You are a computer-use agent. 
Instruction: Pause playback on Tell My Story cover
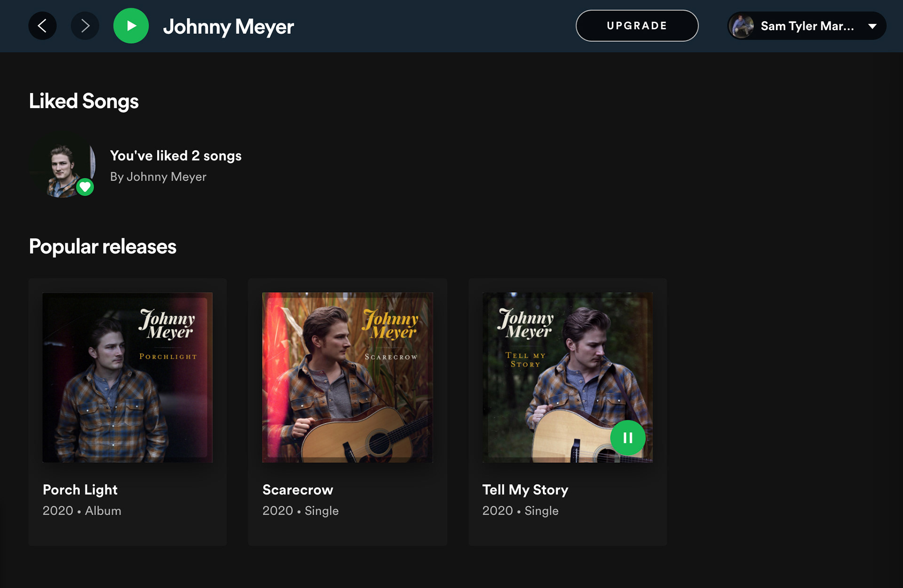(627, 438)
